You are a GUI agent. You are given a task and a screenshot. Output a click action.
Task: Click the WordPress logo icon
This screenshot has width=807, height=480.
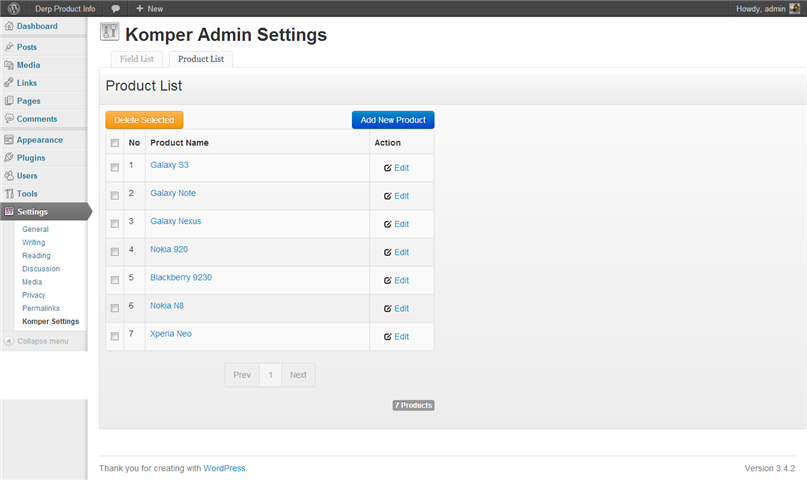pyautogui.click(x=14, y=8)
